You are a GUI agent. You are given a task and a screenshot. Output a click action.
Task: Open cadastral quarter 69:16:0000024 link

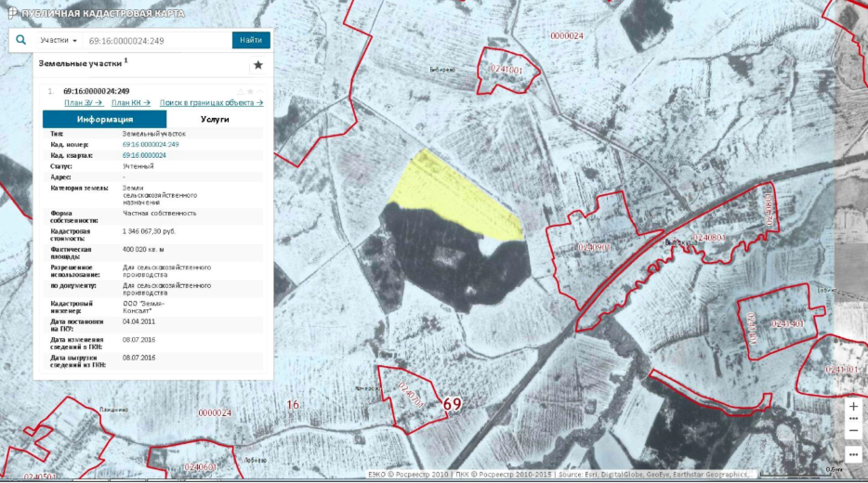tap(144, 155)
